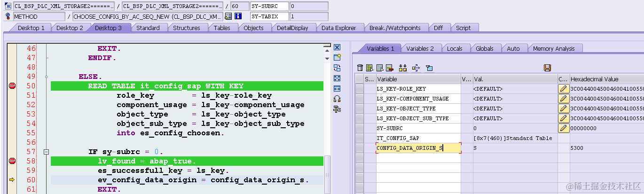
Task: Select the row selector for SY-SUBRC row
Action: pos(360,128)
